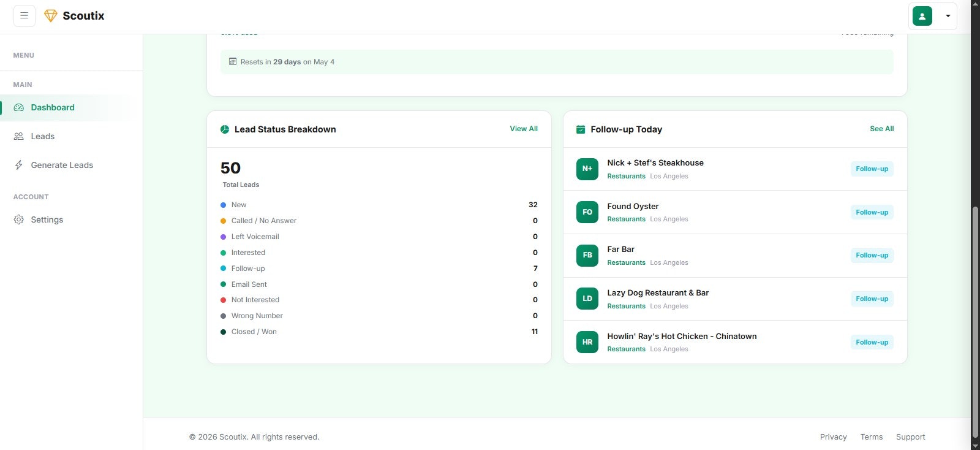Click the Leads people icon in sidebar
Screen dimensions: 980x450
(x=19, y=136)
